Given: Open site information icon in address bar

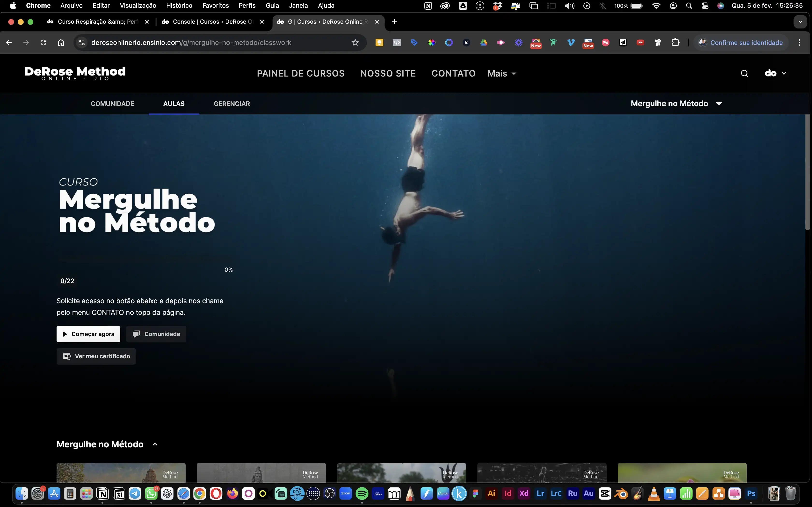Looking at the screenshot, I should click(x=81, y=42).
